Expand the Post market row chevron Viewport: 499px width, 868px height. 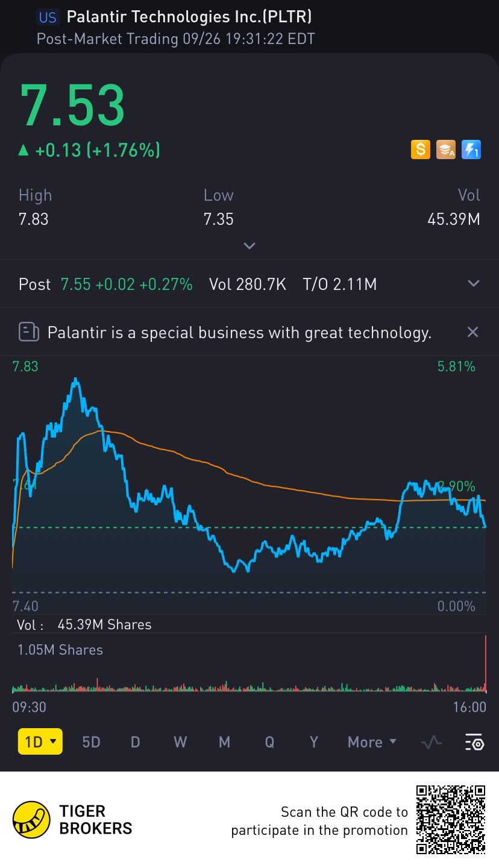(474, 284)
